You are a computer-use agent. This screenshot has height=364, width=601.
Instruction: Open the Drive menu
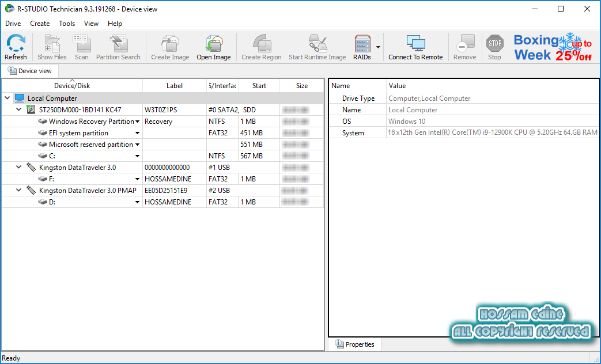[x=13, y=24]
